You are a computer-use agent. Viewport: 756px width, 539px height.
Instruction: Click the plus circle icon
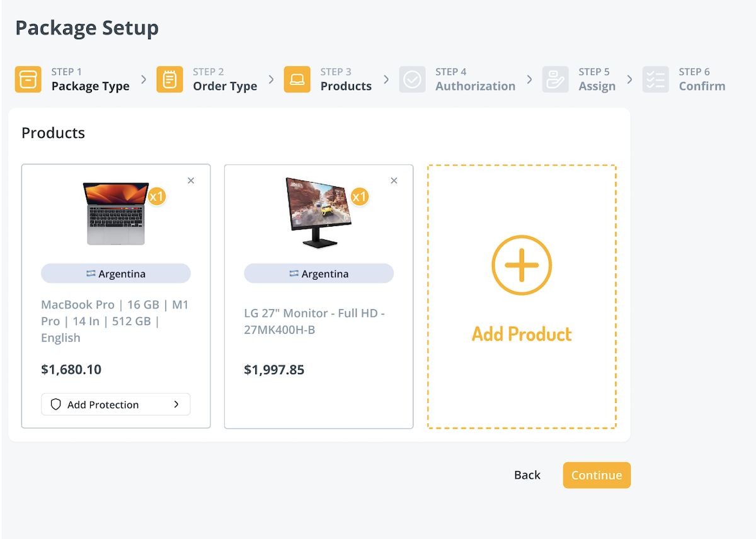[x=522, y=265]
